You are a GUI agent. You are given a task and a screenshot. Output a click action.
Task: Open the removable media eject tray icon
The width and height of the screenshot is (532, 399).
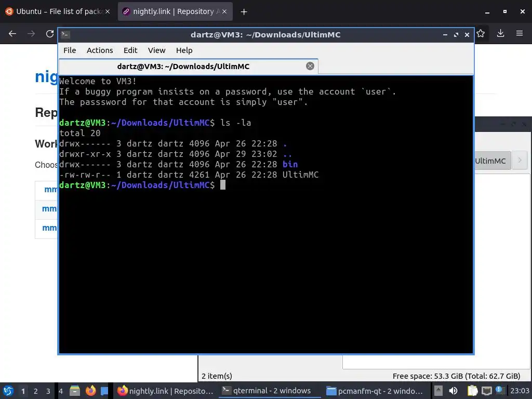[438, 391]
